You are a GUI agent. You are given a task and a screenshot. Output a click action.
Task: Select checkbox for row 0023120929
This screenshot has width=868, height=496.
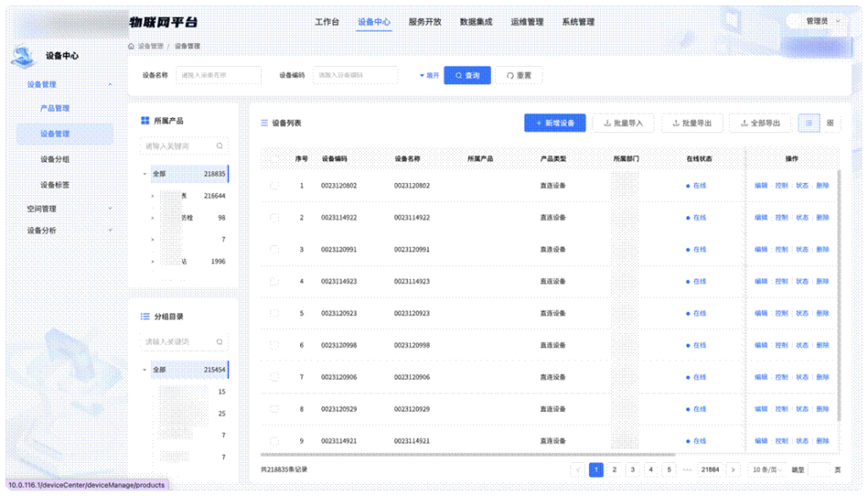click(275, 409)
